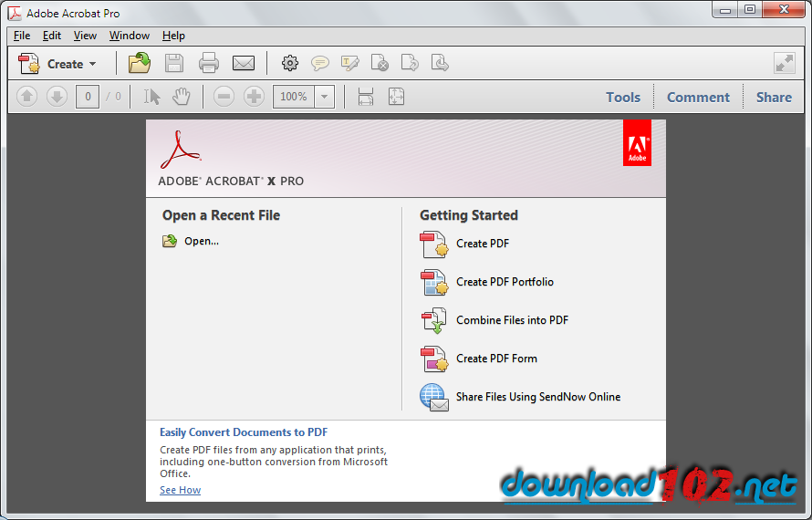Open the Tools pane
Image resolution: width=812 pixels, height=520 pixels.
coord(623,98)
